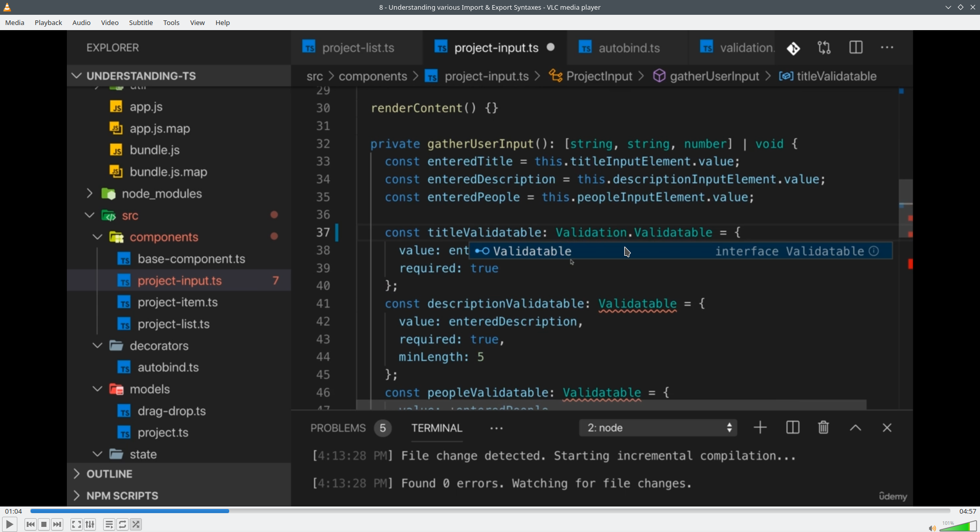
Task: Toggle VLC fullscreen mode
Action: pos(76,524)
